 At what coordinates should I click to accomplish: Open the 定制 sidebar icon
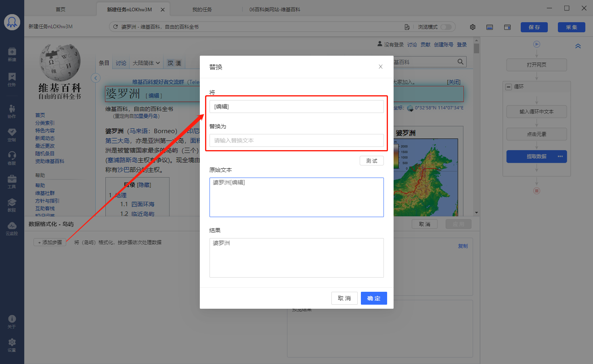(x=12, y=135)
